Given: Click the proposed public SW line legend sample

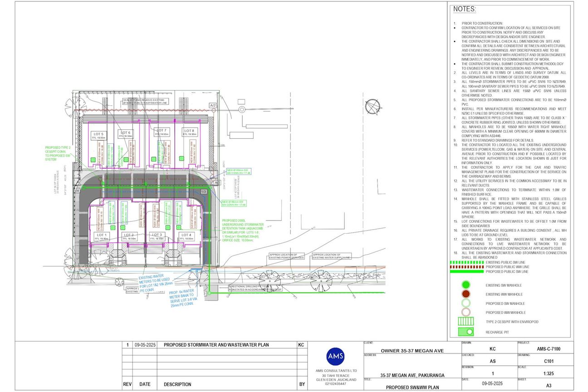Looking at the screenshot, I should (x=466, y=271).
